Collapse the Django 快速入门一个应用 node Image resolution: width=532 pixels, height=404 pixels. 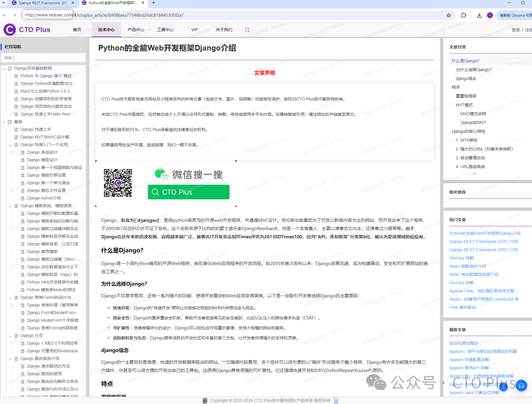(10, 145)
